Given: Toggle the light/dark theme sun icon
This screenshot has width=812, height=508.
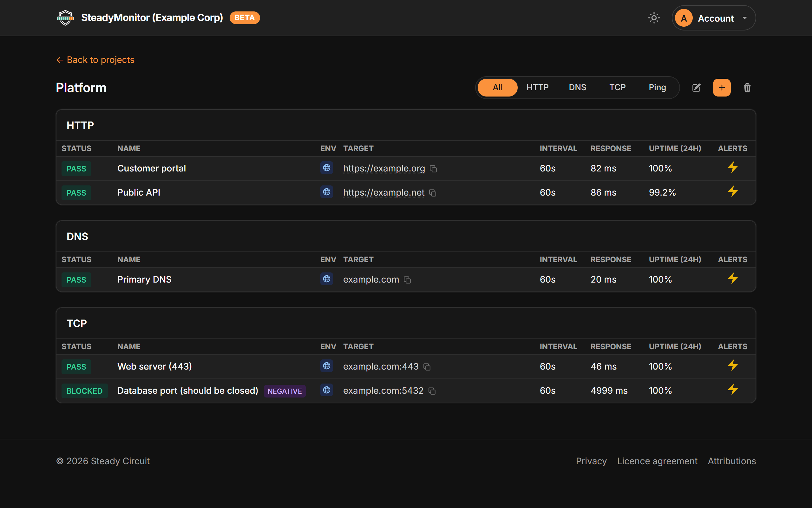Looking at the screenshot, I should click(654, 18).
